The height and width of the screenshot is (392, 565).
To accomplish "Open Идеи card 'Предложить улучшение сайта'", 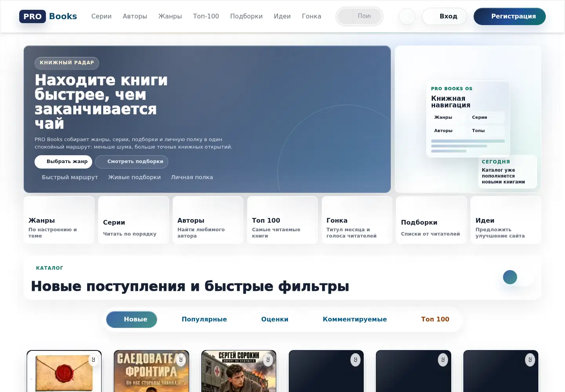I will (x=506, y=220).
